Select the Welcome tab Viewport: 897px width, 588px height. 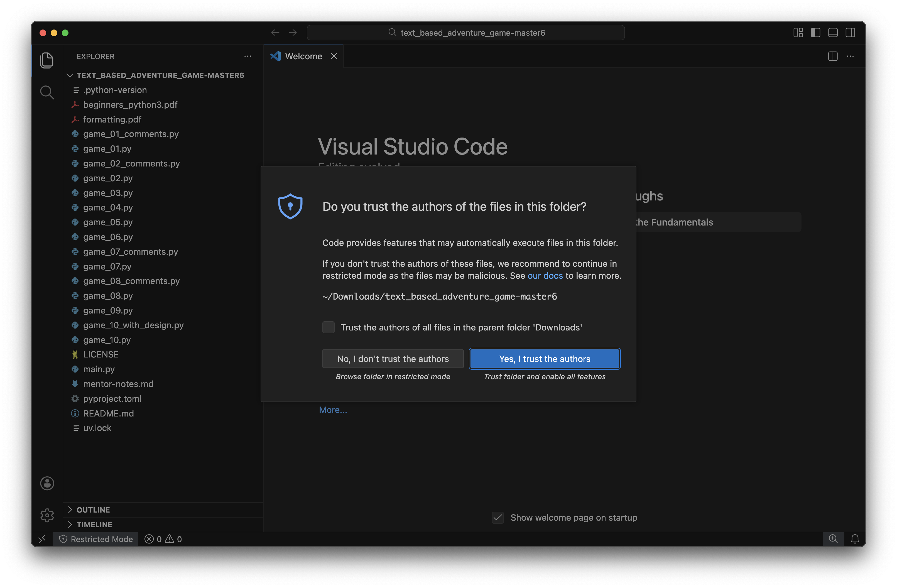[303, 56]
